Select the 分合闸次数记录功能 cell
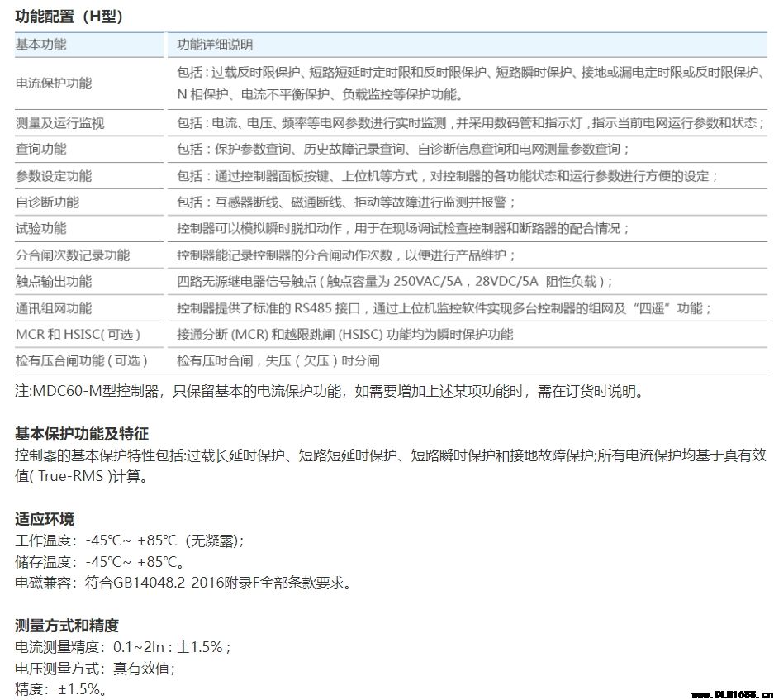Screen dimensions: 774x700 tap(73, 255)
